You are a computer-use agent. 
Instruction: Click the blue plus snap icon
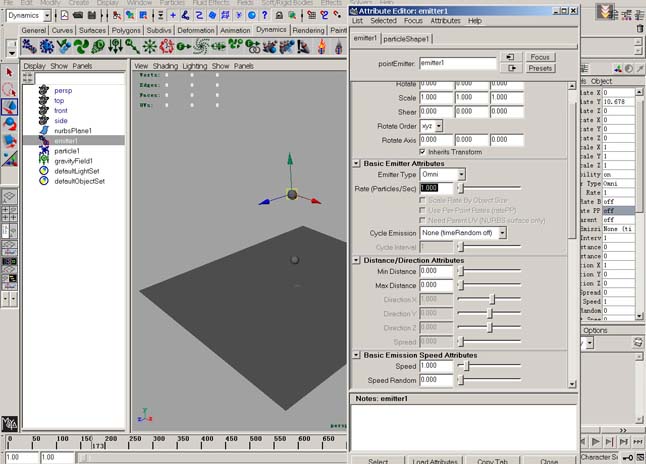173,16
